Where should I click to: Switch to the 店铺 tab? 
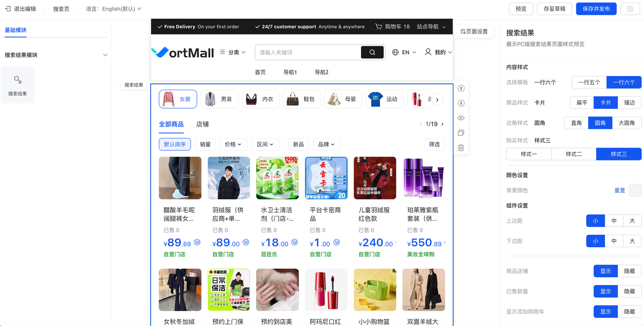click(x=202, y=124)
